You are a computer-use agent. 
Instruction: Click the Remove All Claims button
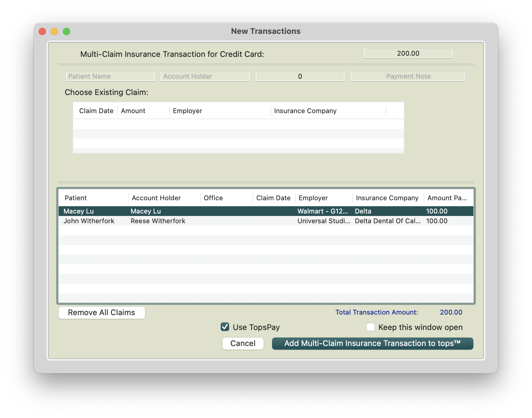(102, 312)
